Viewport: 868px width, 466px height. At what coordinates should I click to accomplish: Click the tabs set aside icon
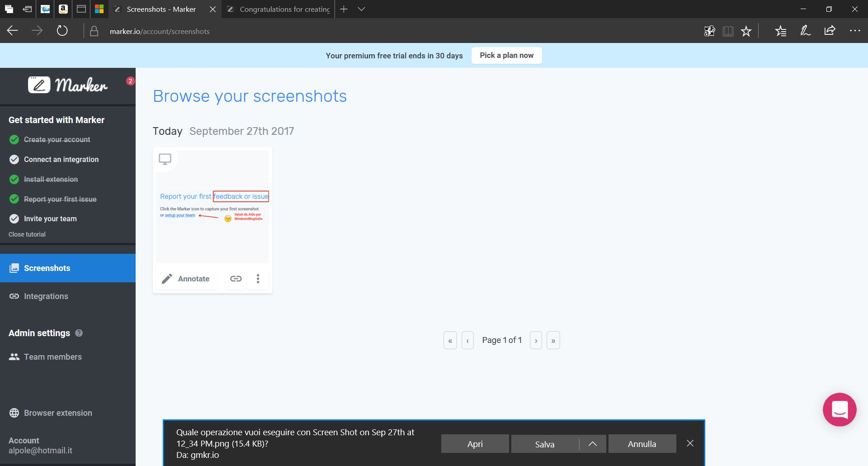click(9, 9)
